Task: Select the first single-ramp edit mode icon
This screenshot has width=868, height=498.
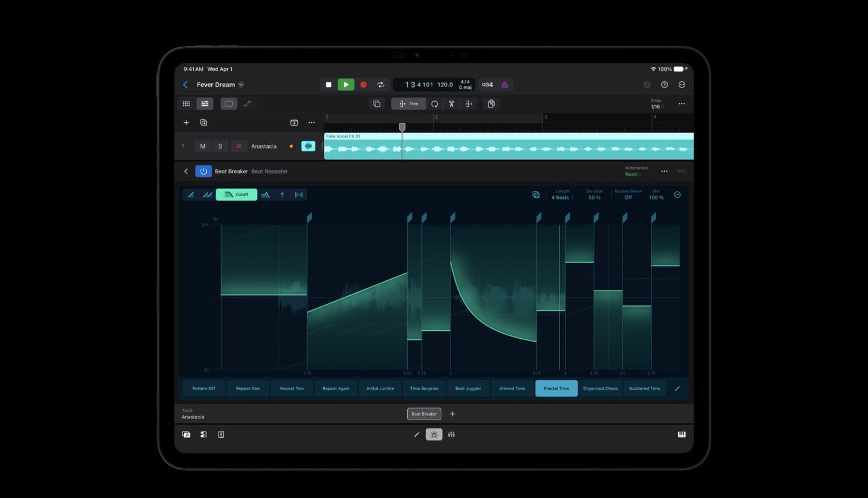Action: (191, 194)
